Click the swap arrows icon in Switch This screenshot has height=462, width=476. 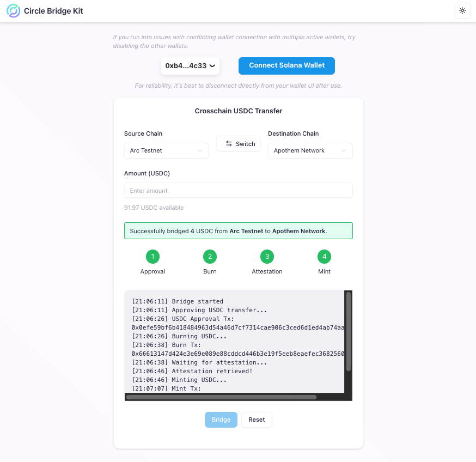229,144
